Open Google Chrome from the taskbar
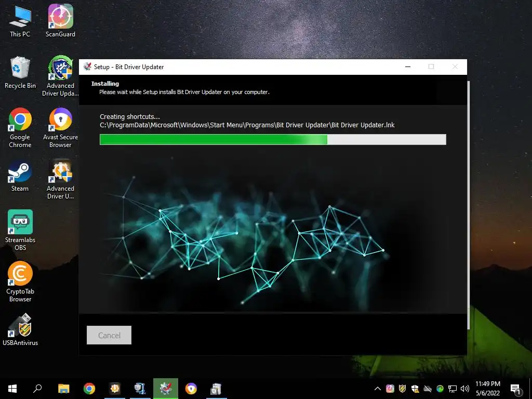Viewport: 532px width, 399px height. tap(89, 389)
